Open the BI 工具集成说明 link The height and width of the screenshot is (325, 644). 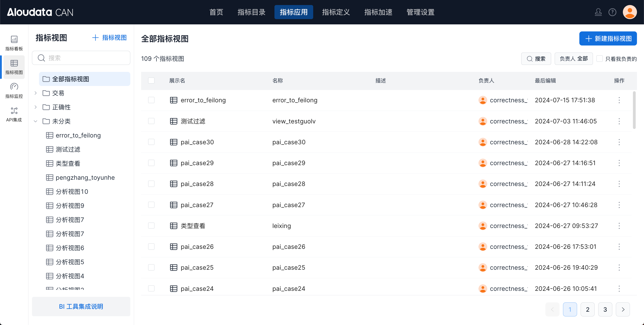point(81,306)
